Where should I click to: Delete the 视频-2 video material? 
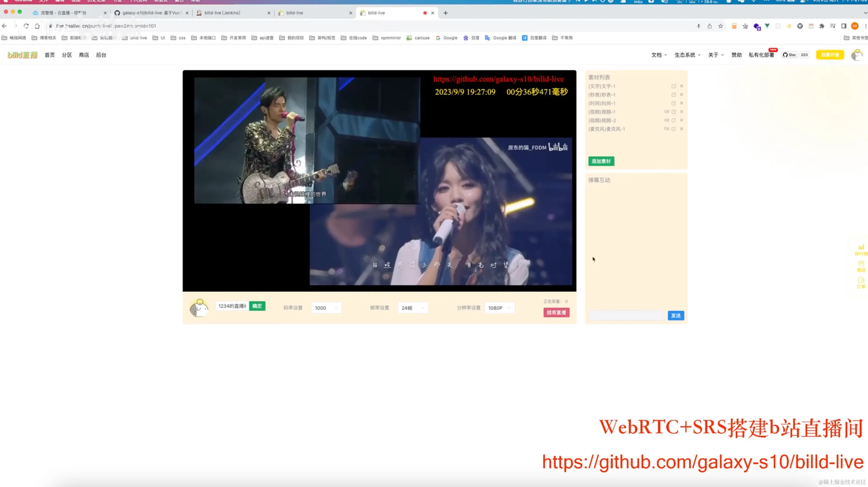point(681,120)
